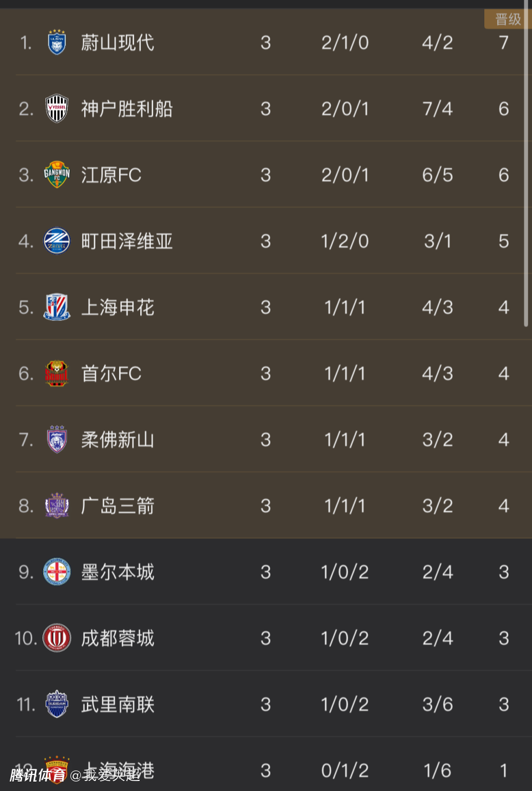This screenshot has width=532, height=791.
Task: Select the 墨尔本城 standings row record 1/0/2
Action: (x=345, y=572)
